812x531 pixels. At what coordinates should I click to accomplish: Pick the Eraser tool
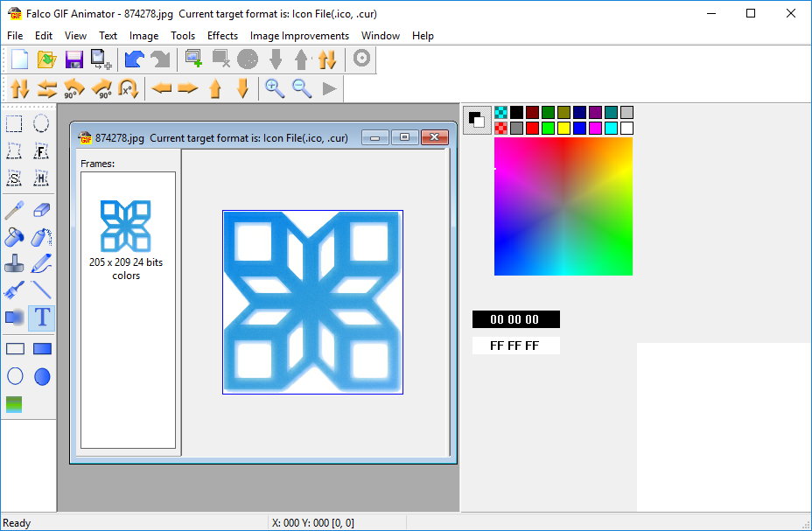[x=41, y=210]
